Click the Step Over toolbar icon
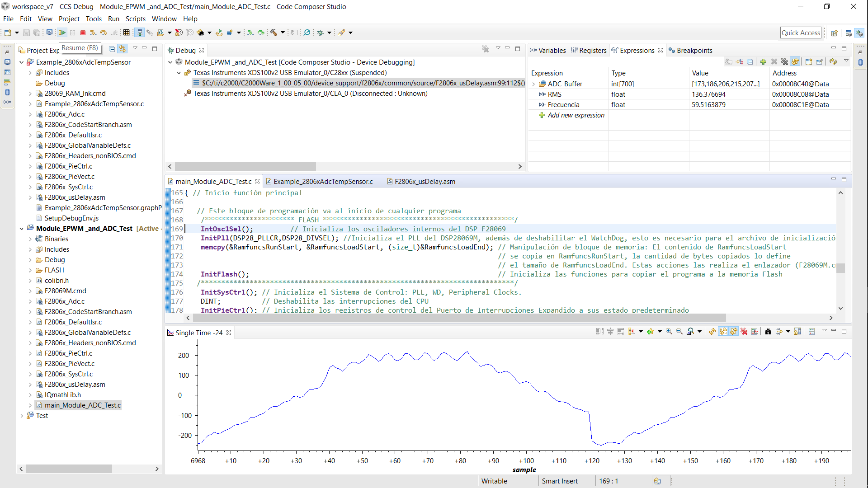Viewport: 868px width, 488px height. pyautogui.click(x=104, y=33)
